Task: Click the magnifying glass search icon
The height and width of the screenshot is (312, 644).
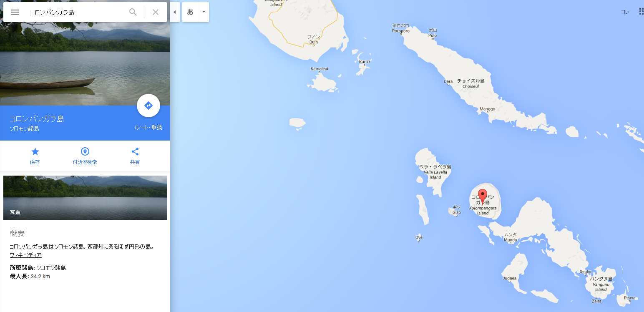Action: coord(133,12)
